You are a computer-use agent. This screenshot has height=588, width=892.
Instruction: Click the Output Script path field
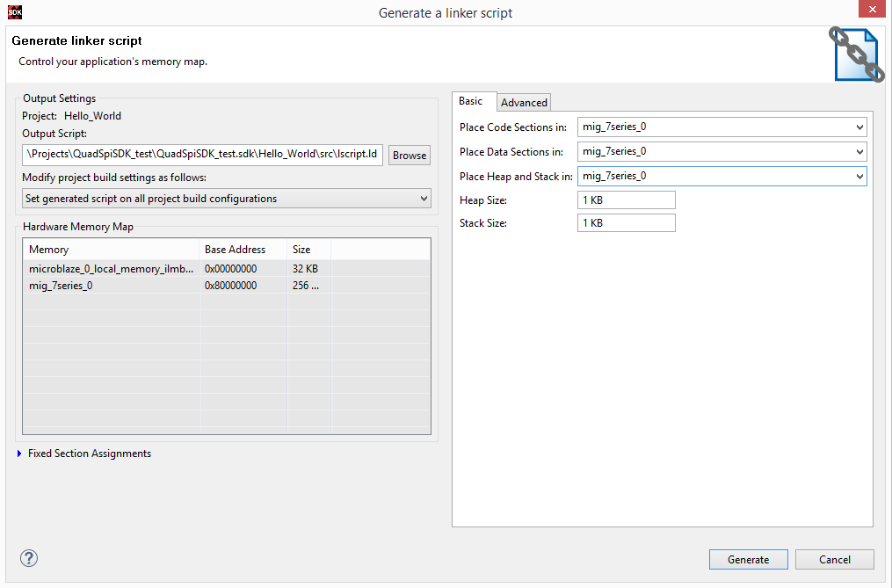(x=202, y=155)
